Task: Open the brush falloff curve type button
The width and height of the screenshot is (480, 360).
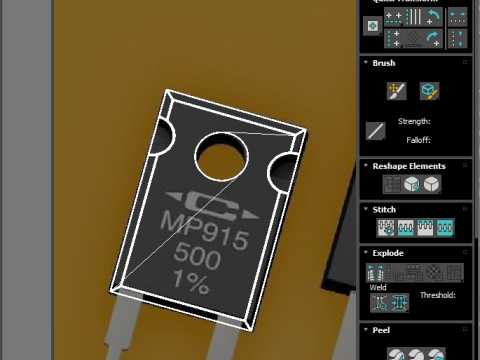Action: (375, 131)
